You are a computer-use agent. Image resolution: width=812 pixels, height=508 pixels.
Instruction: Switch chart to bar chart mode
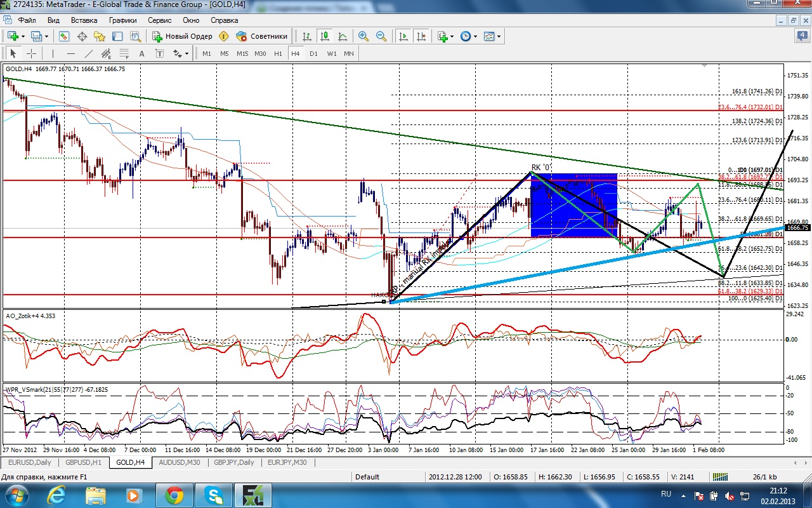pyautogui.click(x=307, y=36)
